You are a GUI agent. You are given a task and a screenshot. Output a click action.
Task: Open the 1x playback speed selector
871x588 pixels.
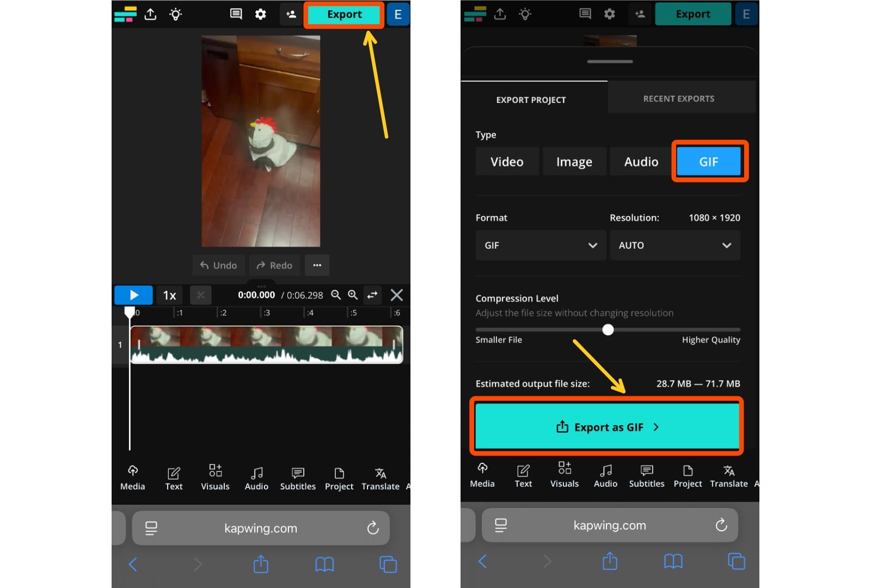[170, 295]
